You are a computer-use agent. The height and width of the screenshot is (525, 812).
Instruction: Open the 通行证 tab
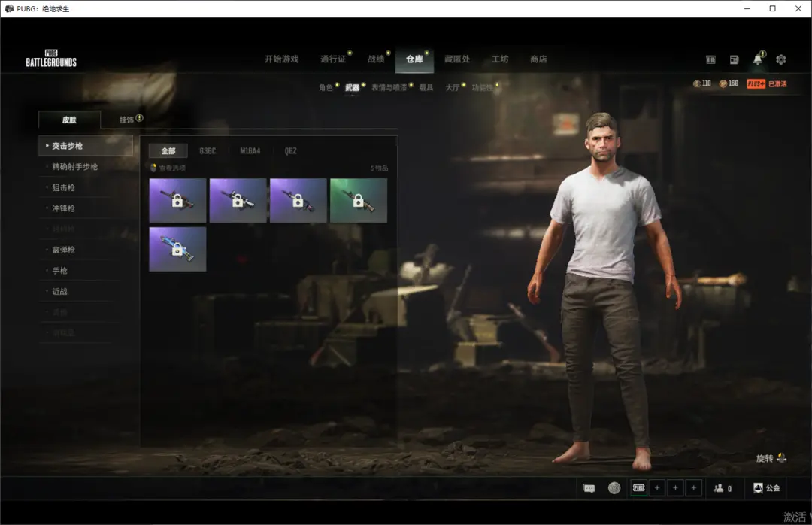tap(333, 59)
